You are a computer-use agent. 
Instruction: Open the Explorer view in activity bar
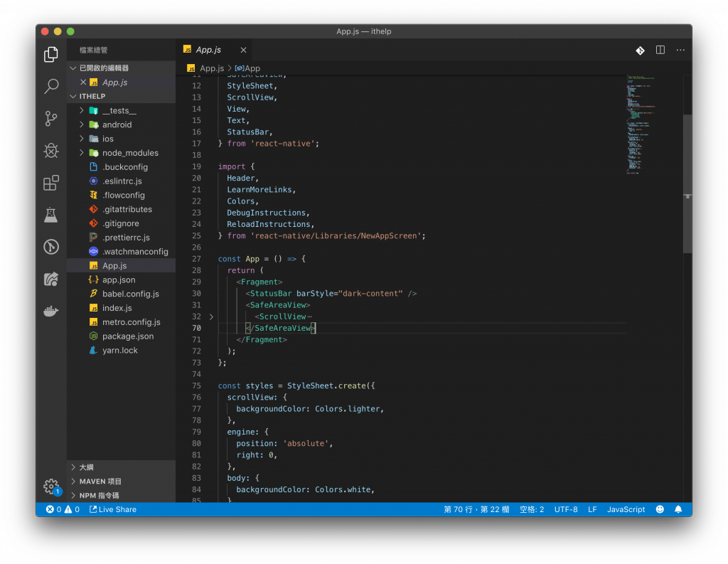click(x=51, y=54)
